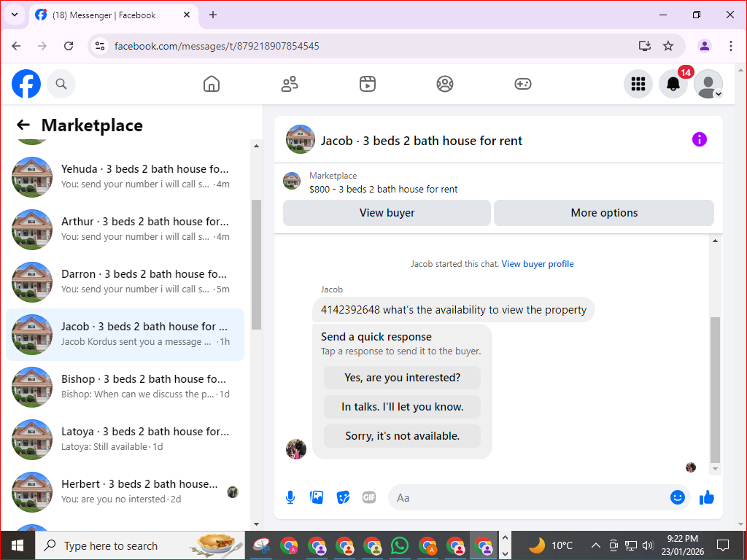Attach a photo with the image icon
The image size is (747, 560).
(x=317, y=497)
